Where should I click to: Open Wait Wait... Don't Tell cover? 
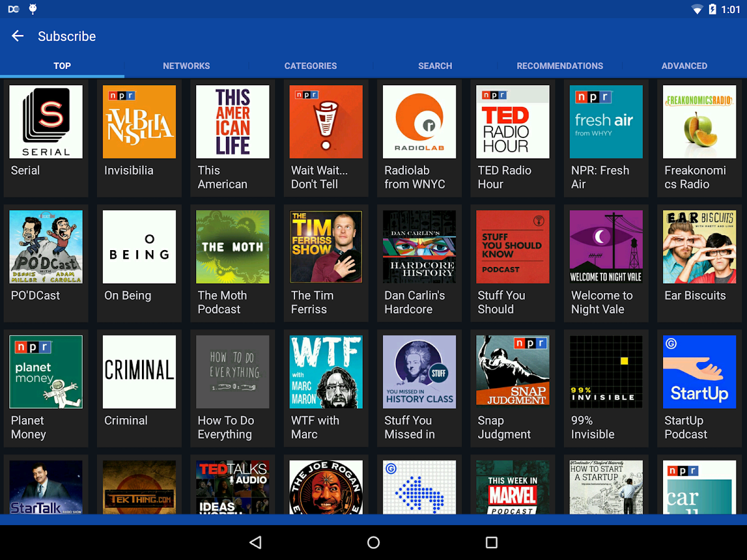(326, 122)
